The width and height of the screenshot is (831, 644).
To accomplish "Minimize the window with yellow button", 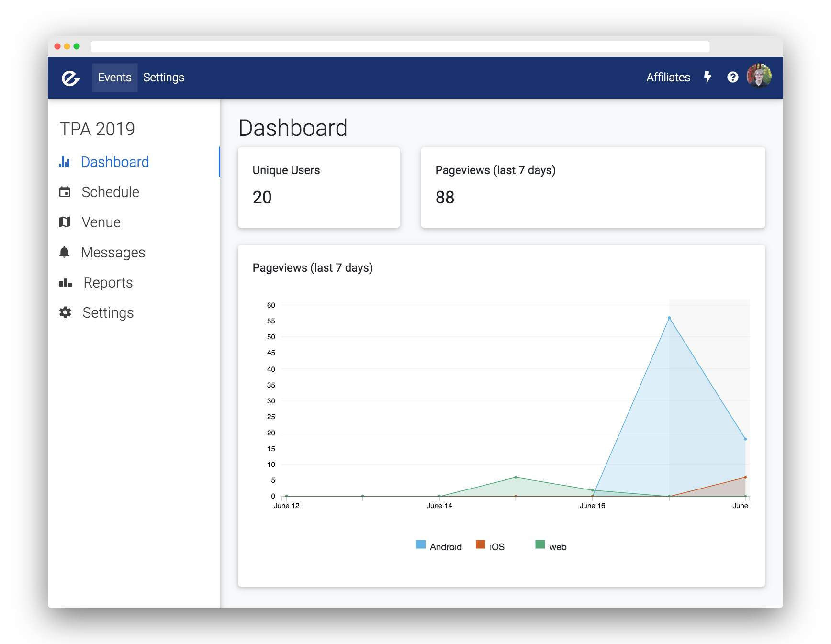I will tap(67, 46).
